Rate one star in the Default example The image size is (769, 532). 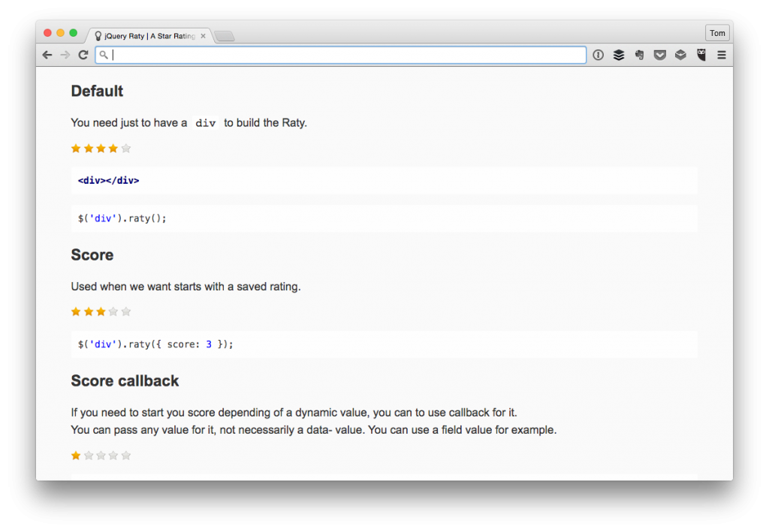(x=76, y=149)
